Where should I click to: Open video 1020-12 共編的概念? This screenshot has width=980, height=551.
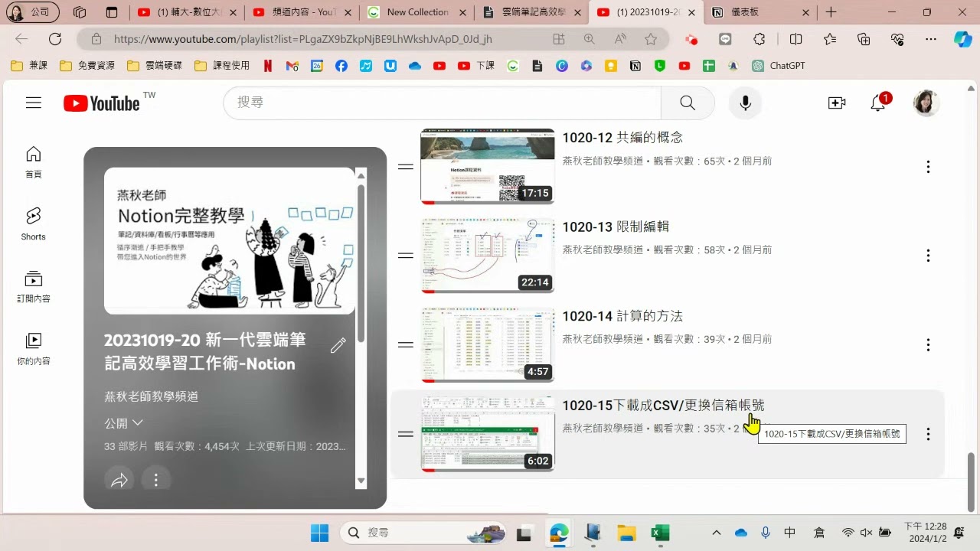tap(622, 138)
